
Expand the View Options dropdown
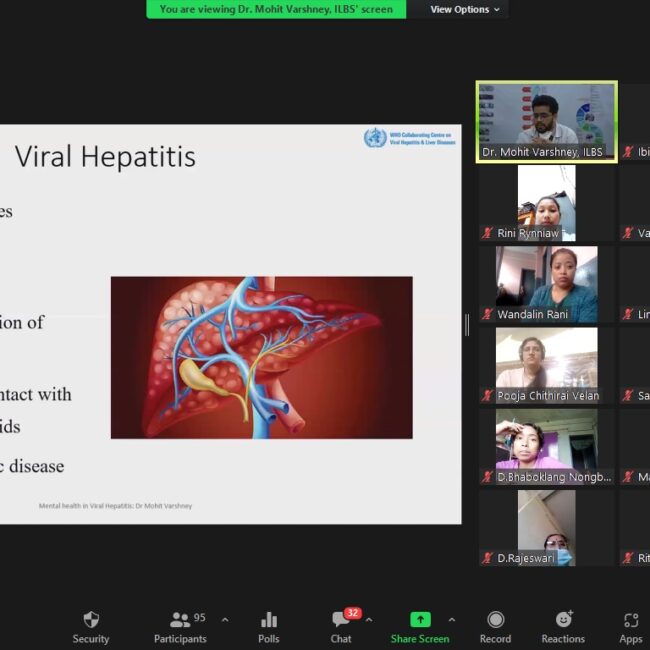tap(465, 9)
